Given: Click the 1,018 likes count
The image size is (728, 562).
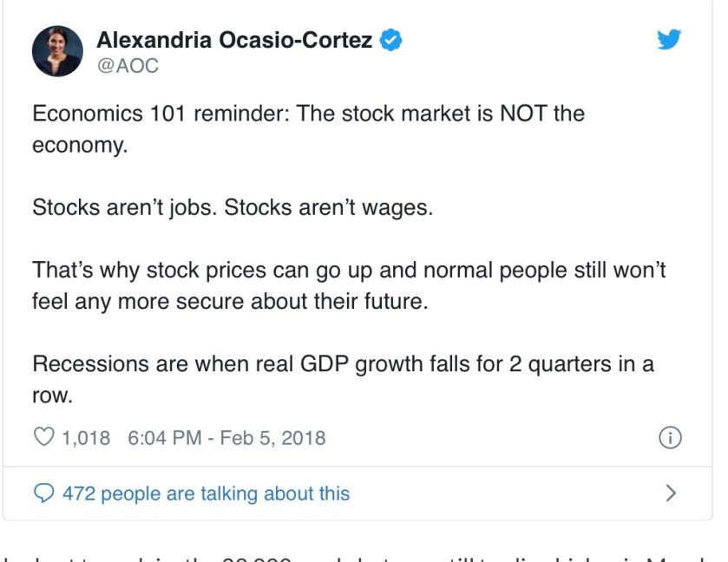Looking at the screenshot, I should [86, 437].
